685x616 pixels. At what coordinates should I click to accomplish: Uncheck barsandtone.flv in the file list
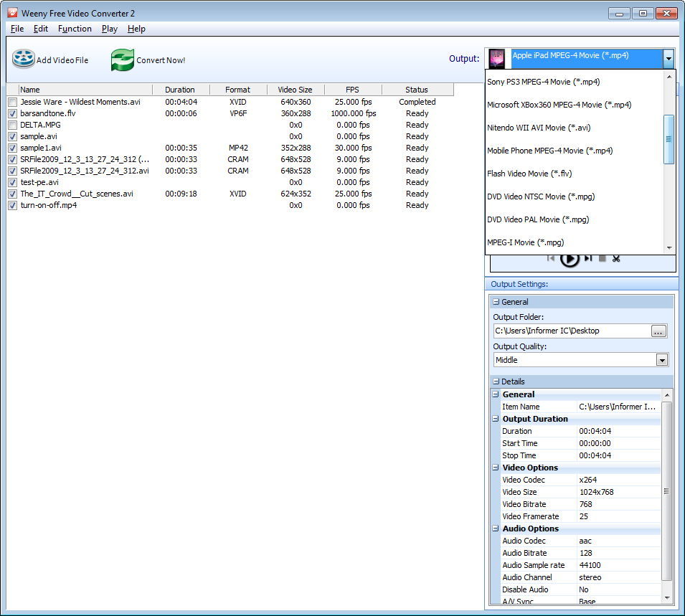pyautogui.click(x=12, y=113)
